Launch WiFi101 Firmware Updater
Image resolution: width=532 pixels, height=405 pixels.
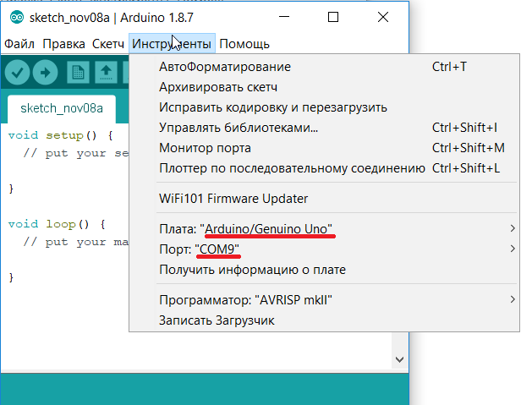[324, 199]
